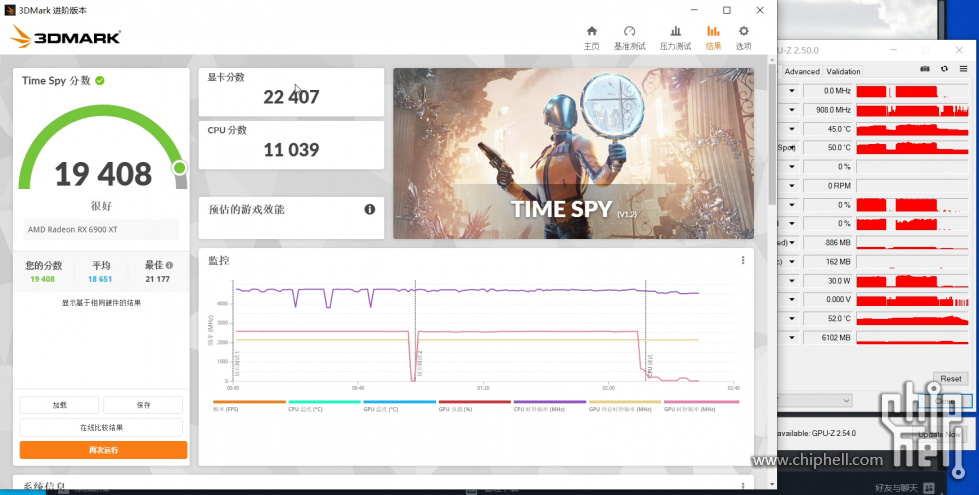979x495 pixels.
Task: Click 最佳 score 21 177
Action: (157, 279)
